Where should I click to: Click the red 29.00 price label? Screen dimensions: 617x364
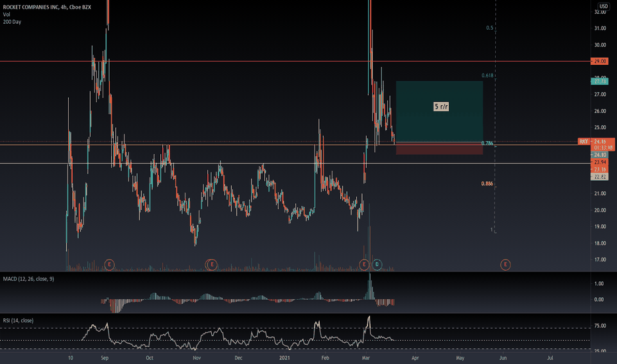[x=600, y=62]
